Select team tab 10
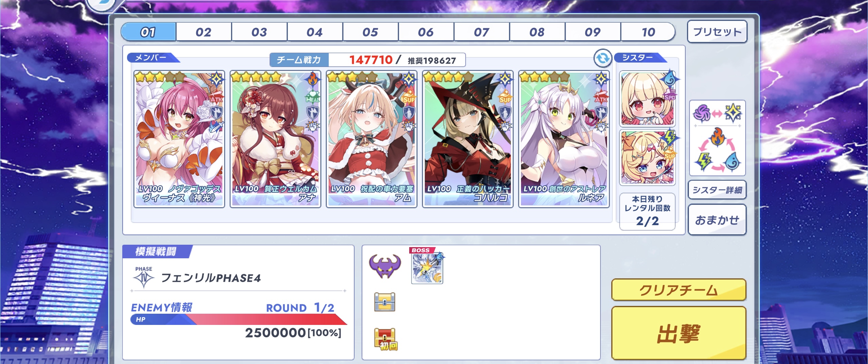This screenshot has width=868, height=364. (x=648, y=32)
